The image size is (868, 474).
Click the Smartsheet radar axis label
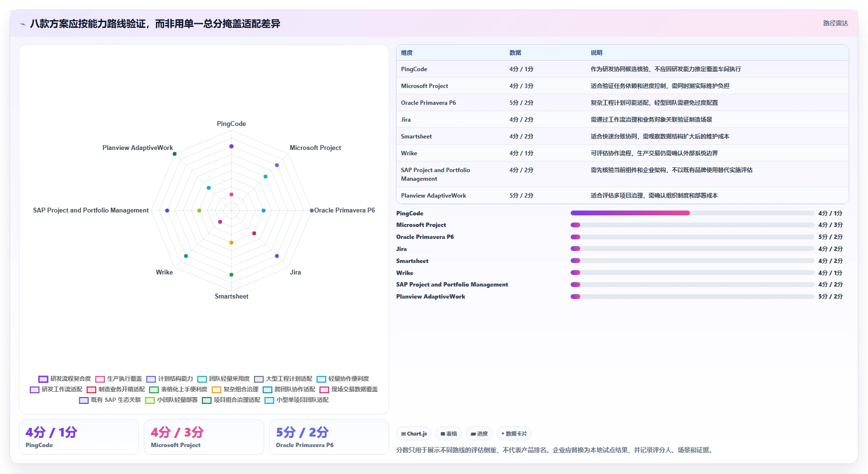(231, 297)
